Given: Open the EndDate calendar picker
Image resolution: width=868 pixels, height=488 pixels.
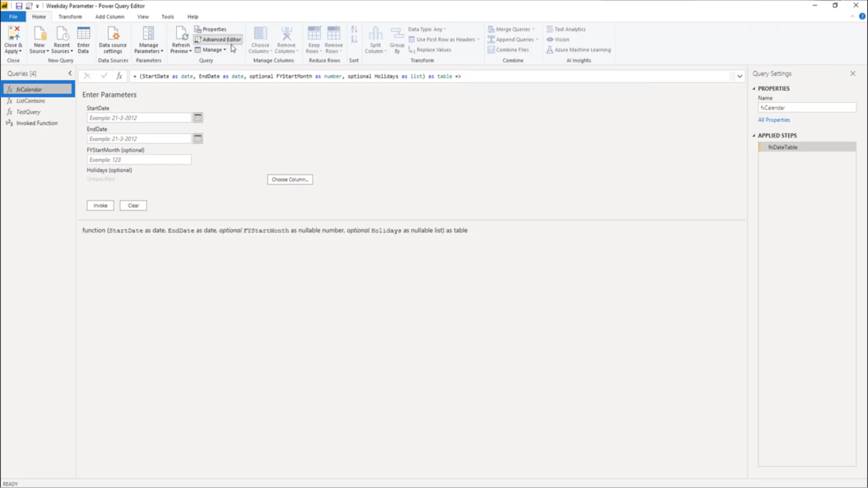Looking at the screenshot, I should coord(198,138).
